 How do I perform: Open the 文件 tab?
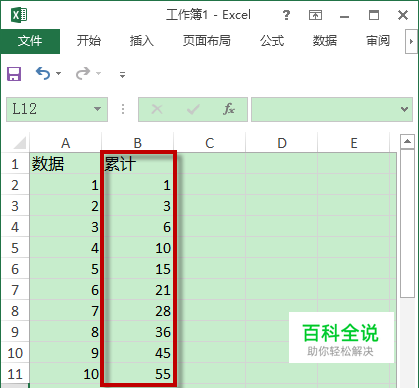pyautogui.click(x=30, y=41)
